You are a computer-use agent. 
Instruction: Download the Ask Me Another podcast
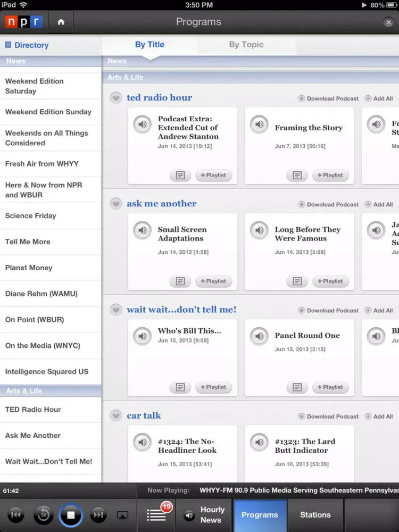328,205
